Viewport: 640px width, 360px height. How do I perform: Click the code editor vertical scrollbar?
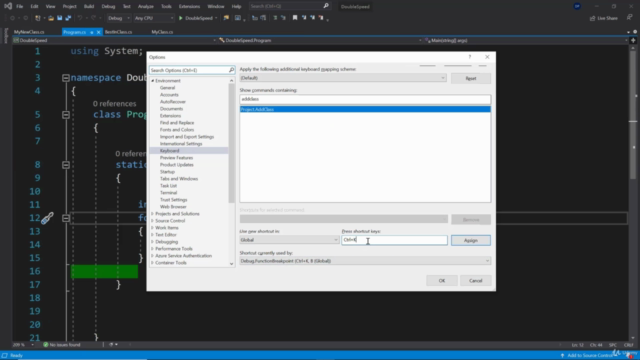[x=633, y=114]
